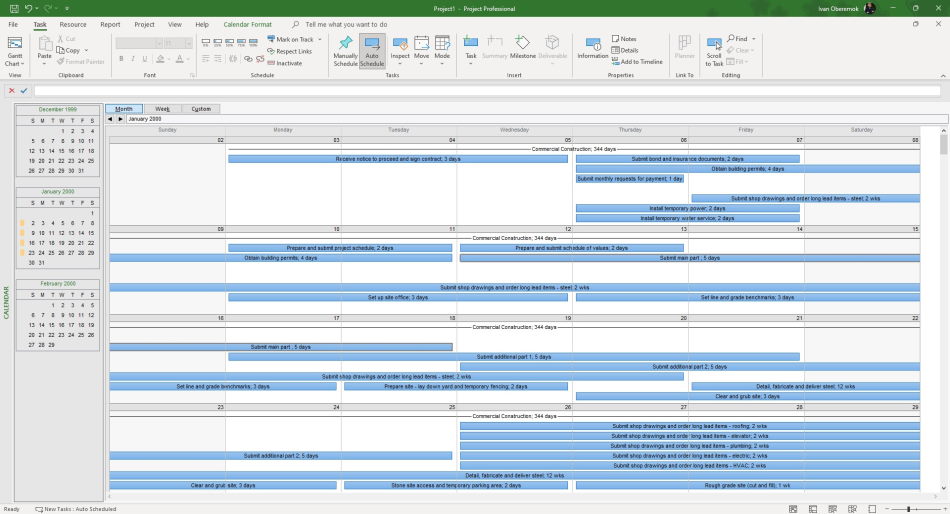Click the Gantt Chart view icon in status bar
The image size is (950, 514).
coord(793,509)
